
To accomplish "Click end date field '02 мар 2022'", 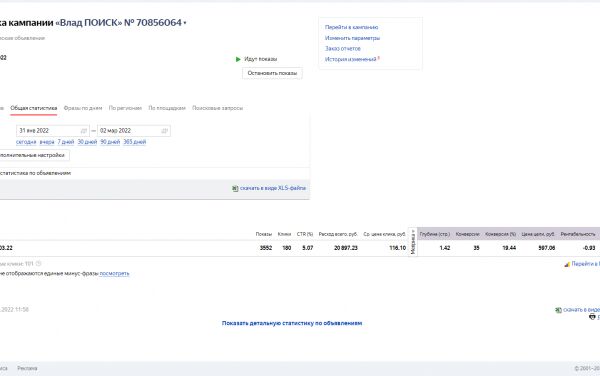I will click(134, 131).
